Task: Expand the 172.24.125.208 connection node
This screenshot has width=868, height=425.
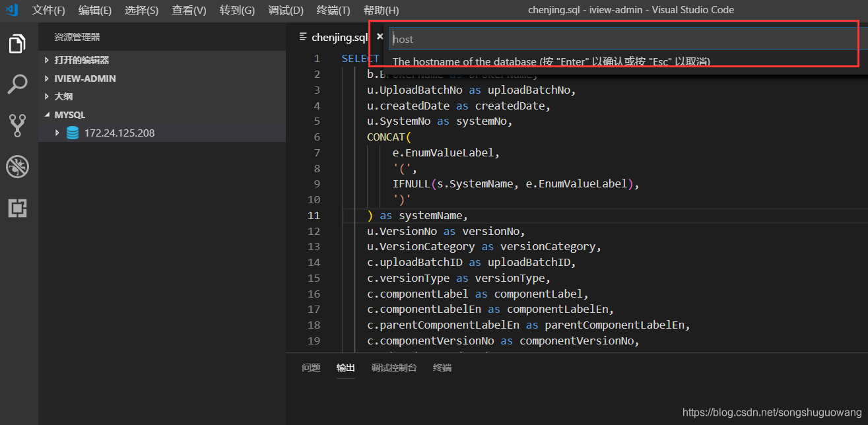Action: [57, 132]
